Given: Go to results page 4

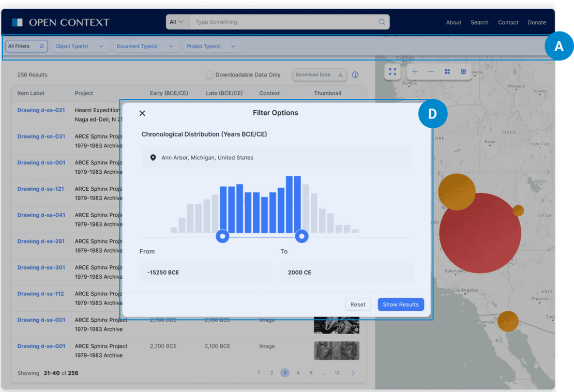Looking at the screenshot, I should [x=298, y=373].
